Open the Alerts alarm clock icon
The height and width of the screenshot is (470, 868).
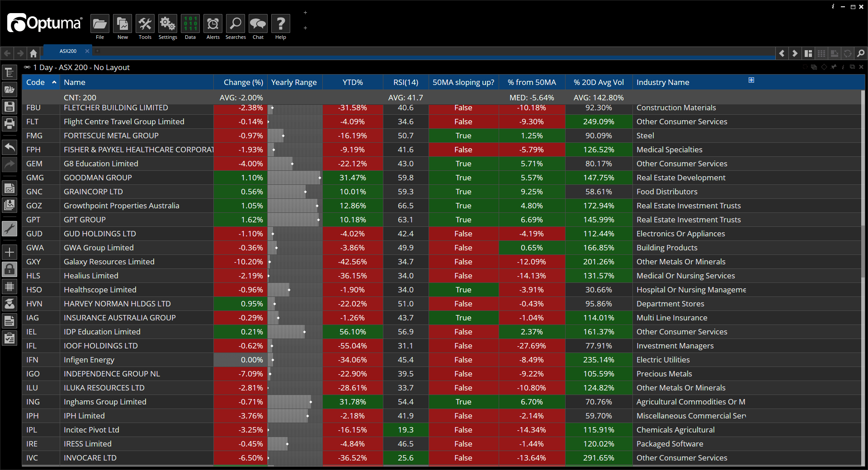click(213, 23)
